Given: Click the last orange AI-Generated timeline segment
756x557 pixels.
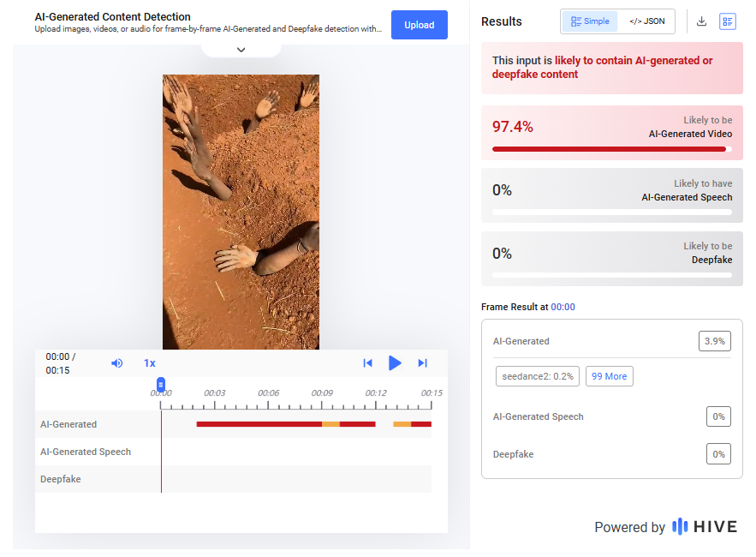Looking at the screenshot, I should (402, 424).
